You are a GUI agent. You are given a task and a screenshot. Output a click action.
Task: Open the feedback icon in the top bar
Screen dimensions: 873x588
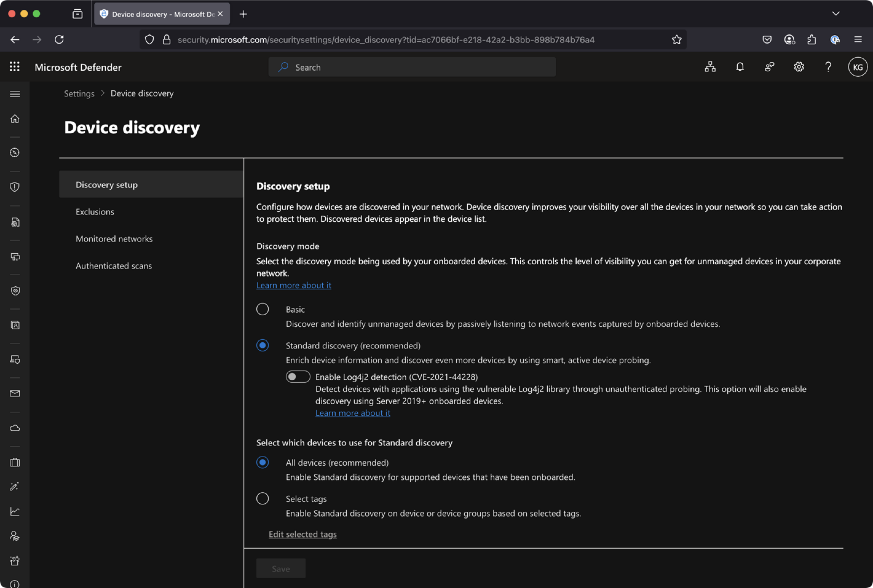(x=769, y=67)
